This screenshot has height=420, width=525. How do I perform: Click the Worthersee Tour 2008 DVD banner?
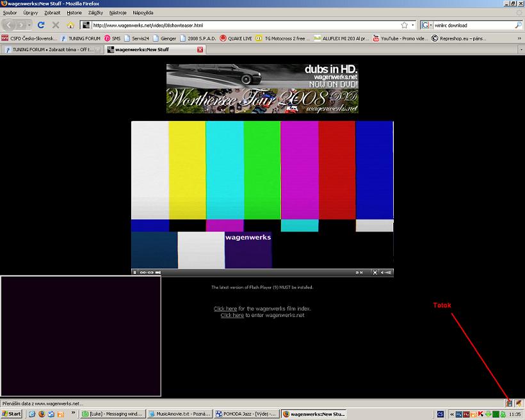click(x=262, y=101)
